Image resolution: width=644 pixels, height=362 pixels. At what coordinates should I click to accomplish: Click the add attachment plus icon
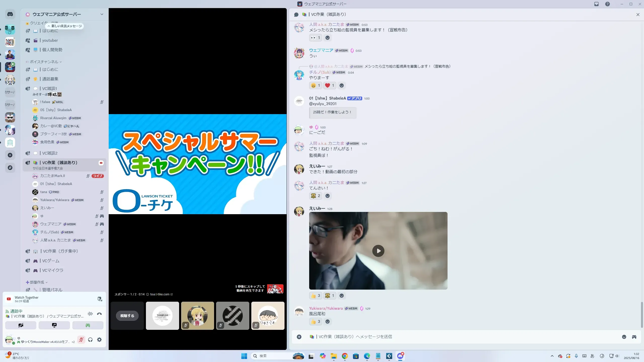coord(299,337)
